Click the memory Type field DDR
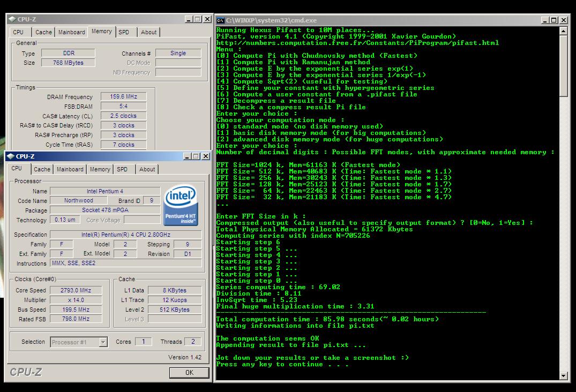The image size is (576, 392). (x=69, y=53)
